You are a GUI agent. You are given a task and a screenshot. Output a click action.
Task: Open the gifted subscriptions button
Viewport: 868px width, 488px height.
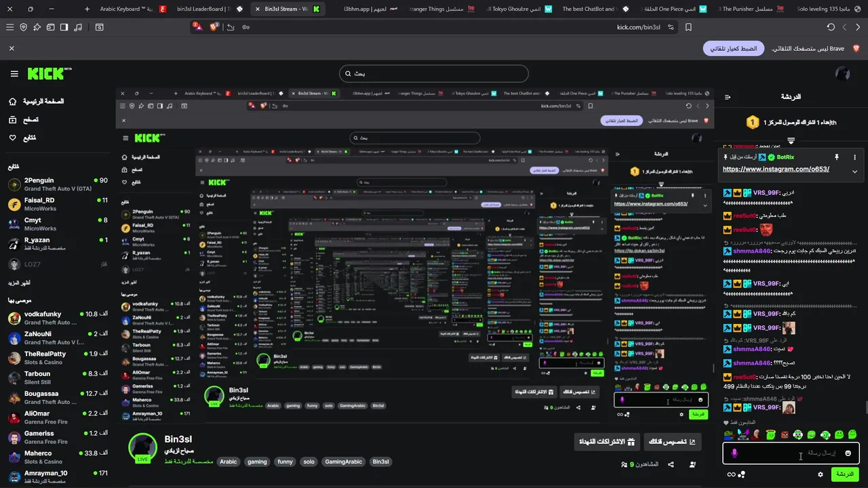pos(606,442)
